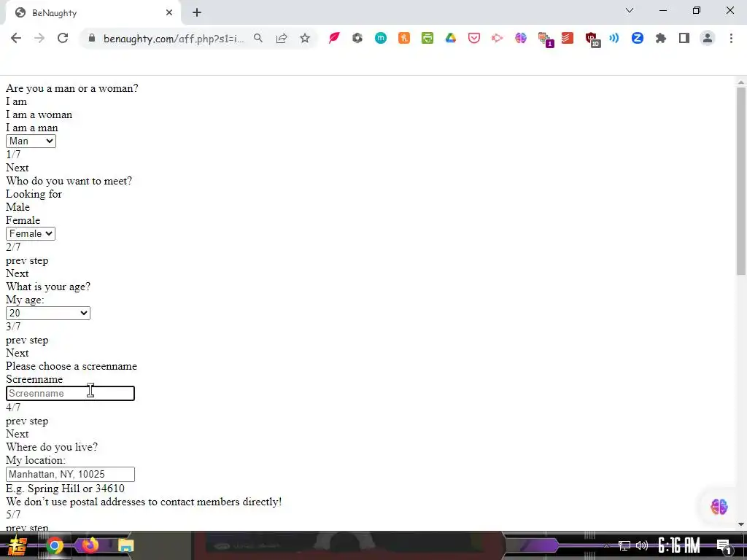Share this page using the share icon

click(282, 38)
